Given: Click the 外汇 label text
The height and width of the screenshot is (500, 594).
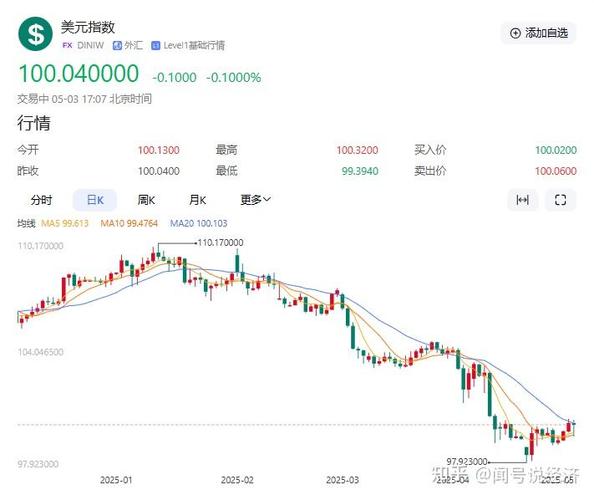Looking at the screenshot, I should (x=134, y=45).
